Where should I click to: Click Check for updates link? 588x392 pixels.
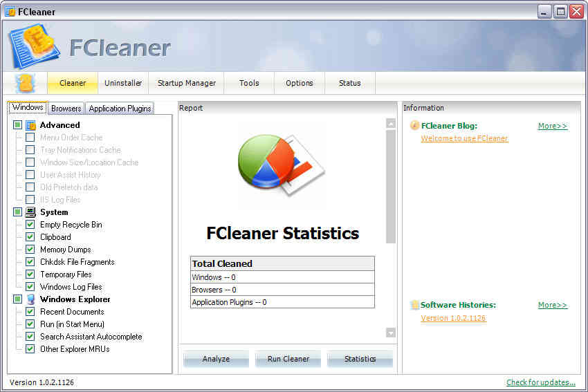coord(541,382)
